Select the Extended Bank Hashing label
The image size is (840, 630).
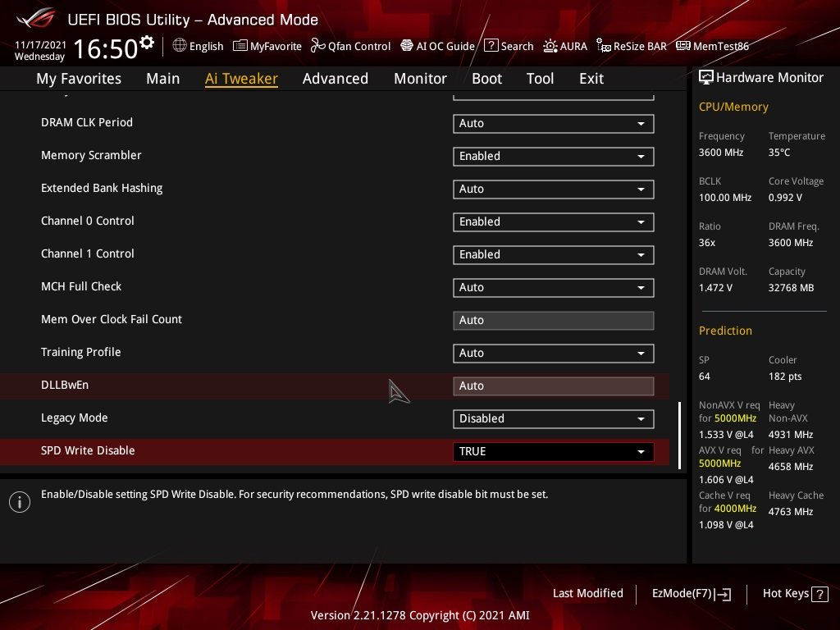click(102, 188)
